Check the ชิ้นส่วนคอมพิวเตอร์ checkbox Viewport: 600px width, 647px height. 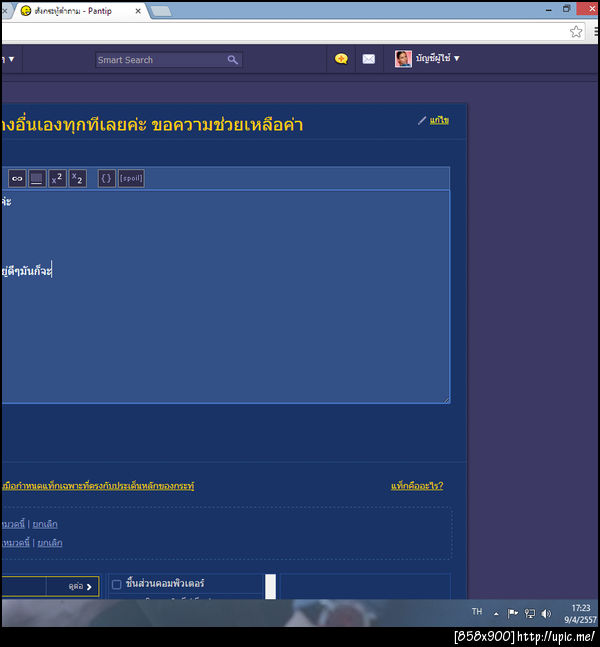point(116,584)
